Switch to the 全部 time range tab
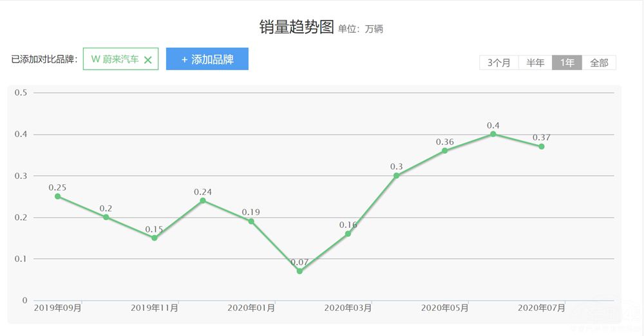The image size is (644, 336). click(599, 62)
